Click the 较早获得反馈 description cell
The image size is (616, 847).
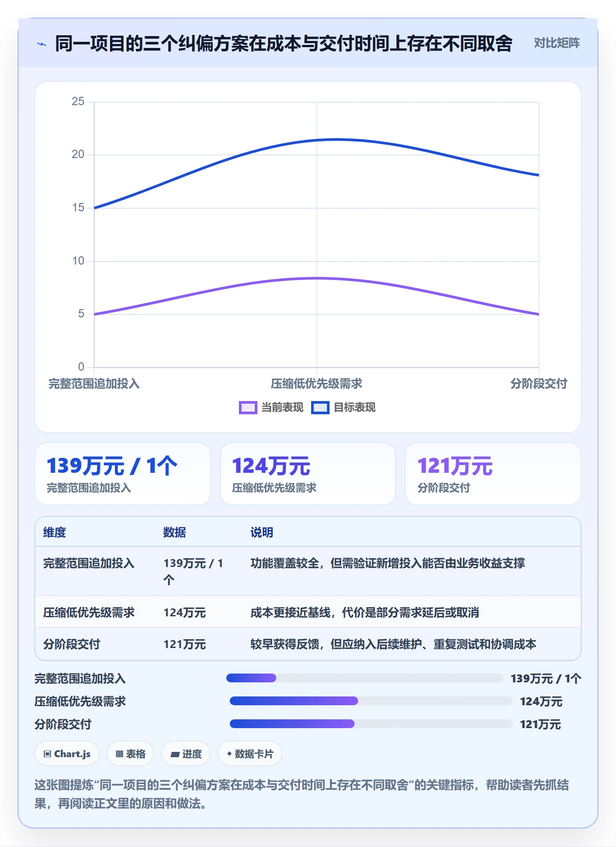393,644
